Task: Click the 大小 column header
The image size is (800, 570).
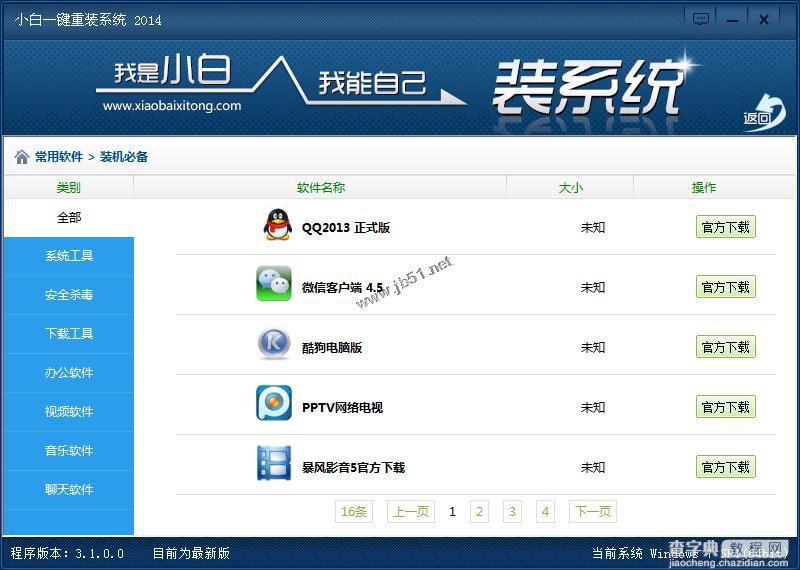Action: click(570, 188)
